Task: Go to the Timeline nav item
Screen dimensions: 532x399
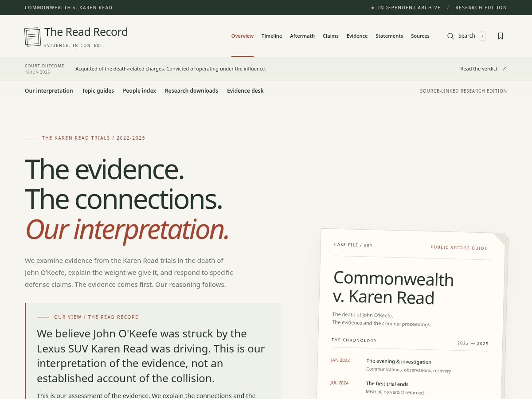Action: coord(272,36)
